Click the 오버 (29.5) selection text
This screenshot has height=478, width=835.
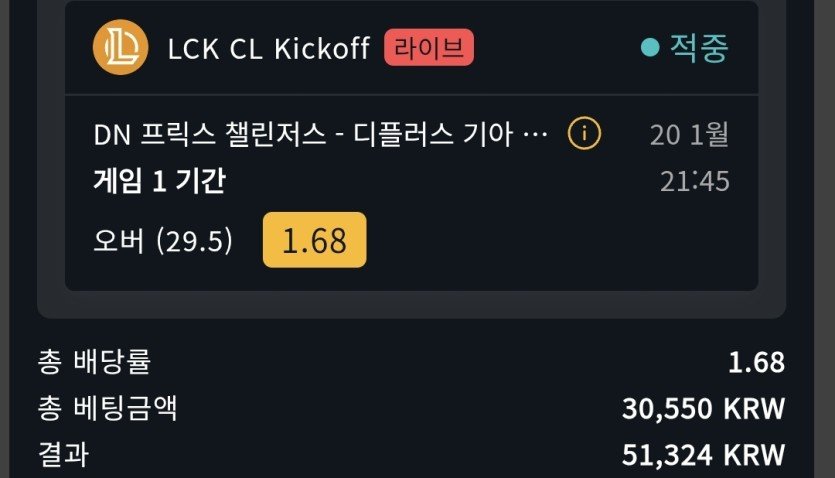click(163, 241)
